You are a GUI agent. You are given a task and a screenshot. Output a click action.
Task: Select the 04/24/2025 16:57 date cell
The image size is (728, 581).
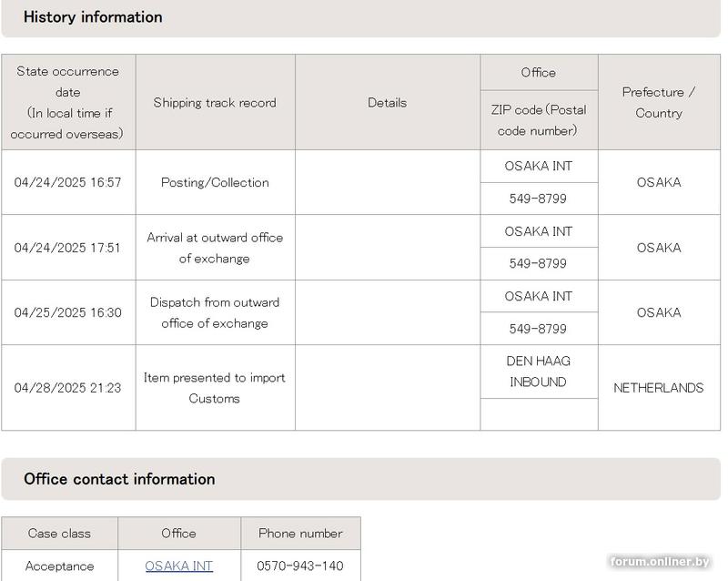67,182
